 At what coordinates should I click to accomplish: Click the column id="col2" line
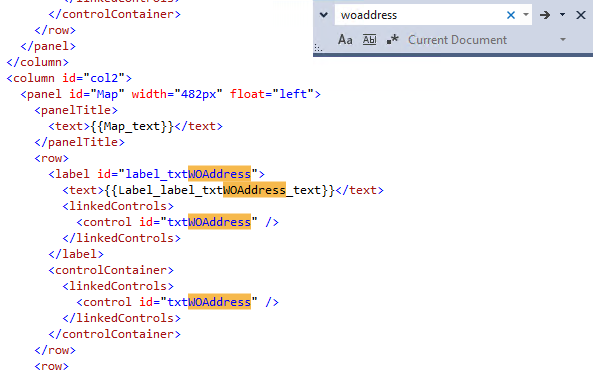tap(69, 78)
